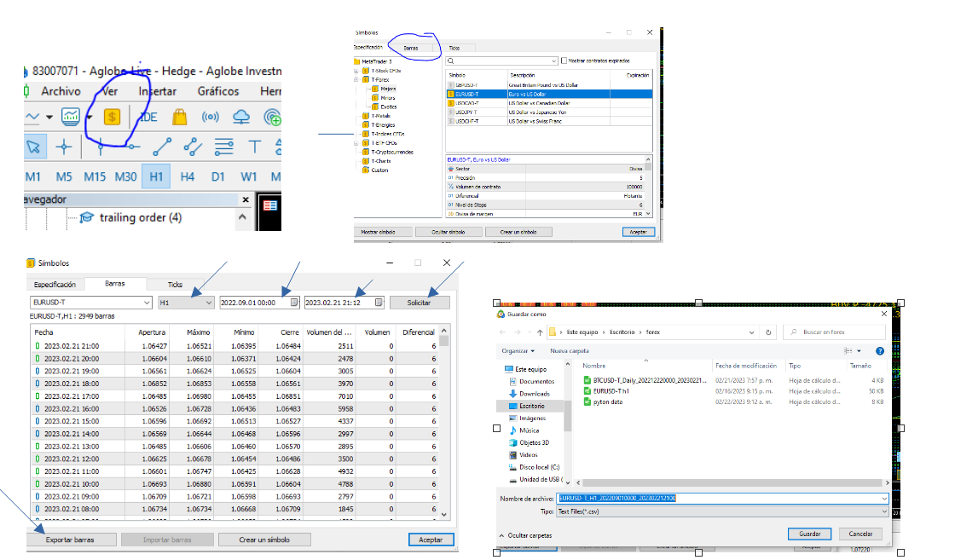This screenshot has height=560, width=955.
Task: Select the crosshair tool
Action: tap(63, 147)
